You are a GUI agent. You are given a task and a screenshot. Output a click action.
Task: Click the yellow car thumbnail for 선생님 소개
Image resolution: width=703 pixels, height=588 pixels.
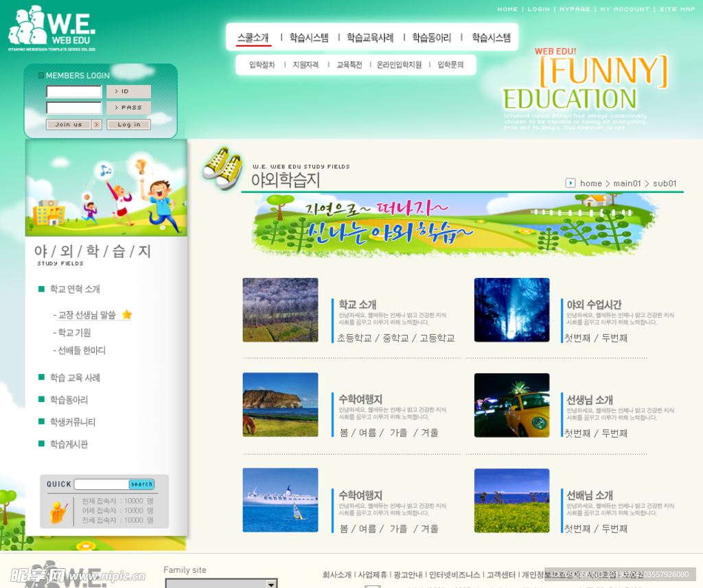pyautogui.click(x=511, y=405)
